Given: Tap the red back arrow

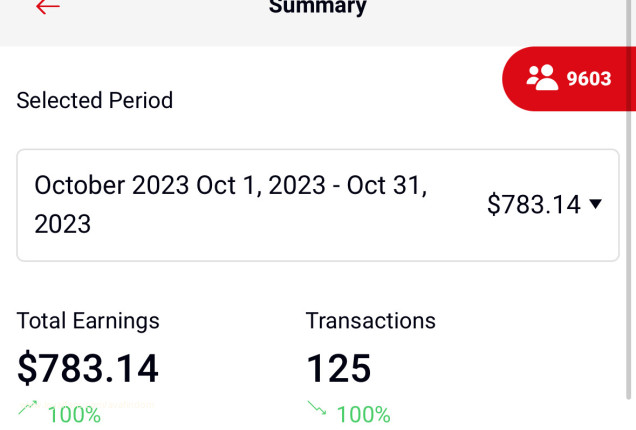Looking at the screenshot, I should [x=47, y=7].
